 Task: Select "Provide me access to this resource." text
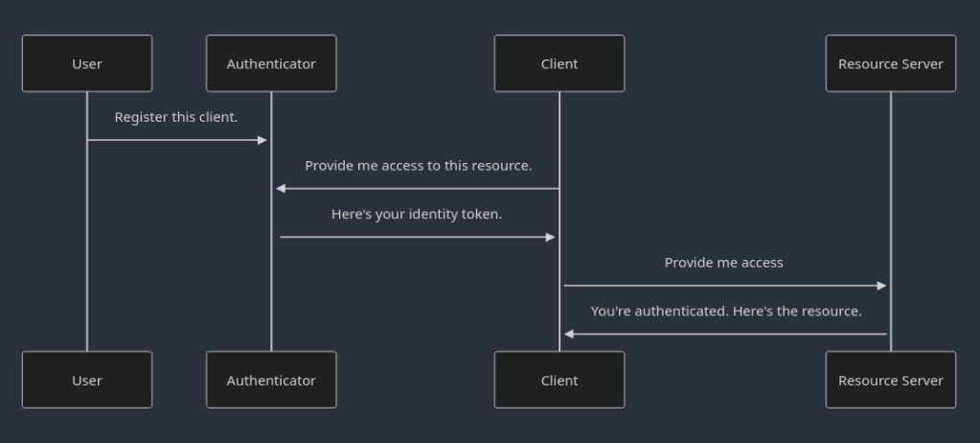[419, 166]
